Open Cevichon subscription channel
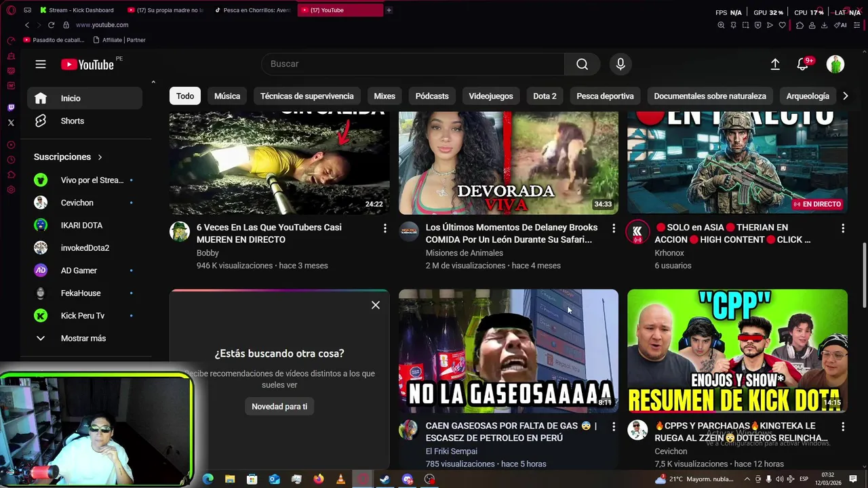868x488 pixels. click(x=85, y=203)
